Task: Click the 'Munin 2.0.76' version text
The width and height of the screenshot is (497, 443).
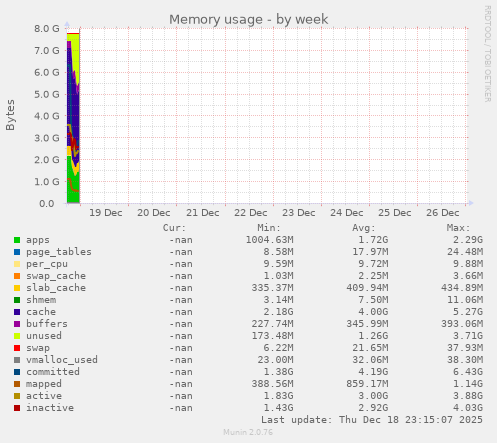Action: pyautogui.click(x=248, y=433)
